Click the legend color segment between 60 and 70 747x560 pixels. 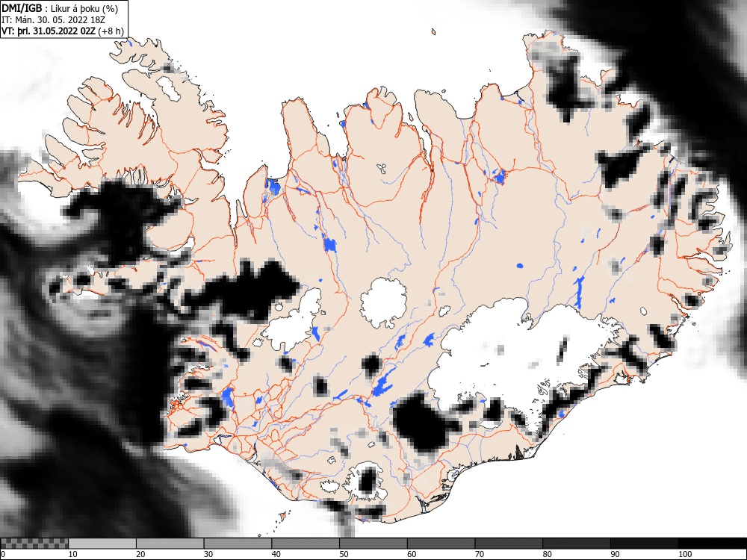pos(441,544)
